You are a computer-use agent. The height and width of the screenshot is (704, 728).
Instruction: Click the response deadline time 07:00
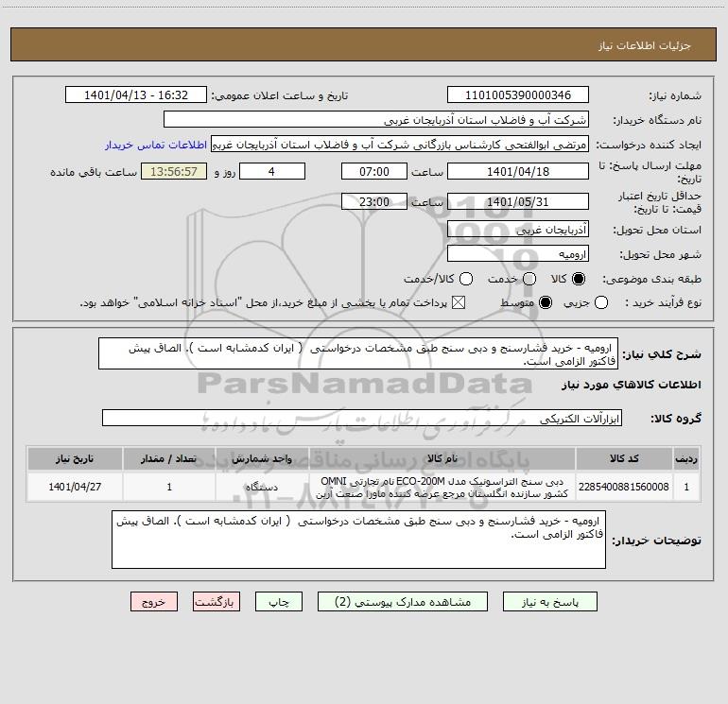[x=374, y=171]
